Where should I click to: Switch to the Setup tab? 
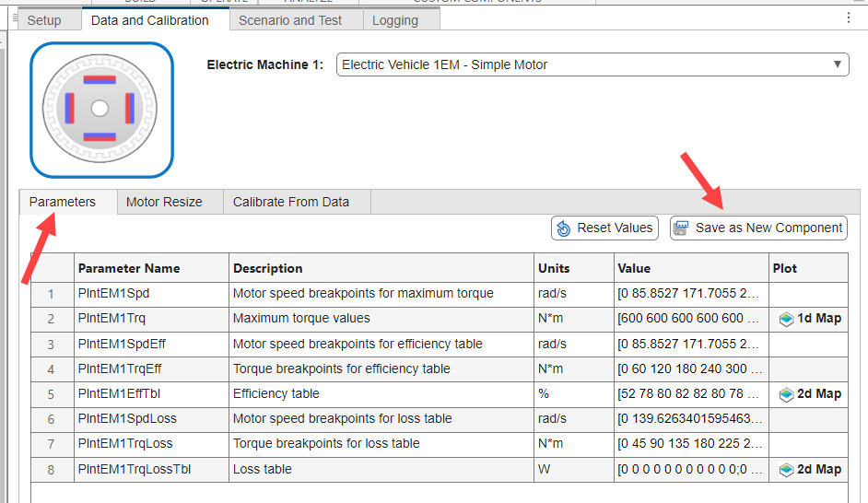pos(44,20)
